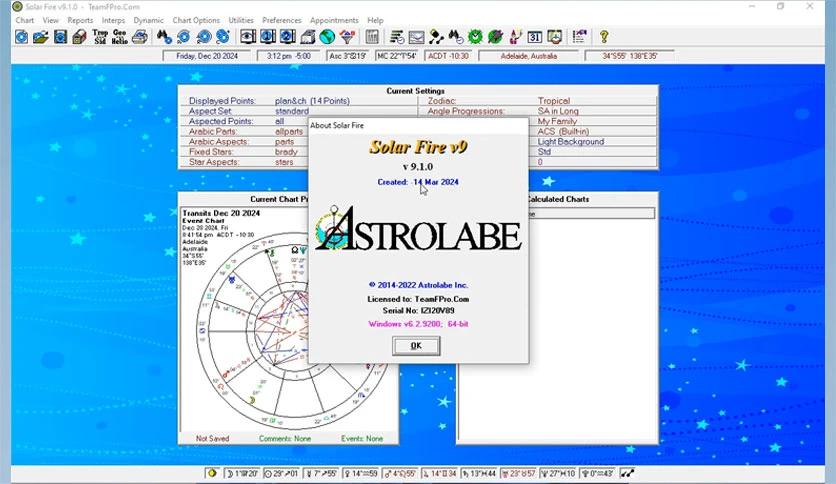Click the funnel filter toolbar icon
The width and height of the screenshot is (836, 484).
(347, 37)
